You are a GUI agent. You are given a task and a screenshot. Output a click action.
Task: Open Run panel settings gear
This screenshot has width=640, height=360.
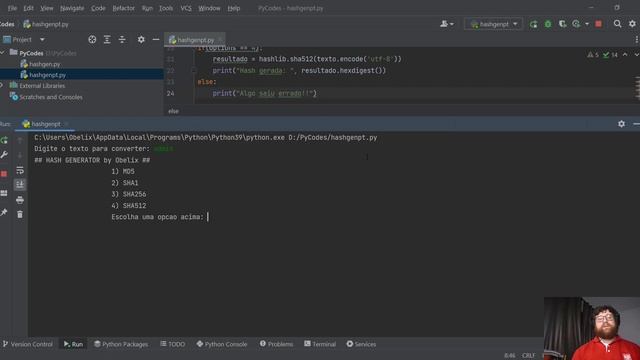621,124
